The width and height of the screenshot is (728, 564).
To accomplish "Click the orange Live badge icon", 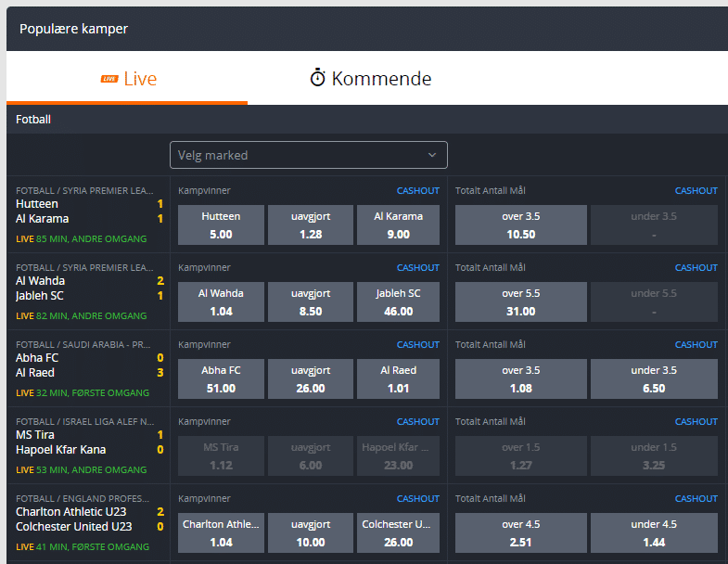I will coord(109,79).
